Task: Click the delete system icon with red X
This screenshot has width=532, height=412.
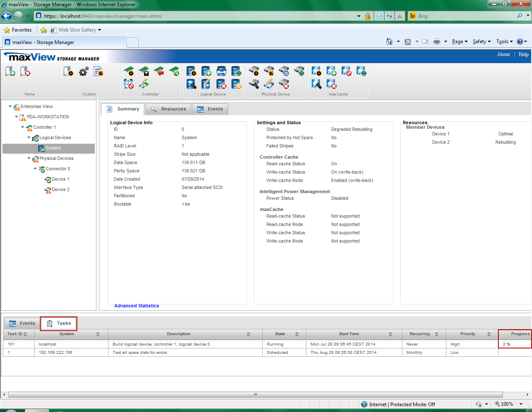Action: pyautogui.click(x=25, y=72)
